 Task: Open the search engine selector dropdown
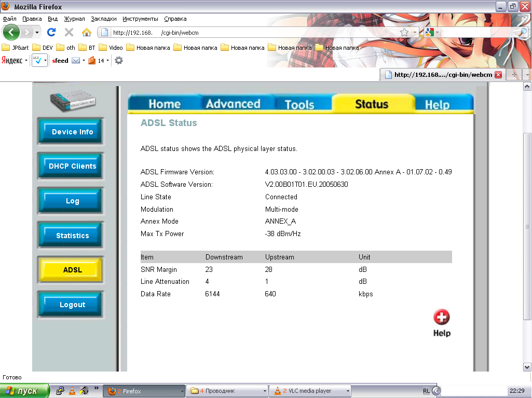click(x=431, y=32)
